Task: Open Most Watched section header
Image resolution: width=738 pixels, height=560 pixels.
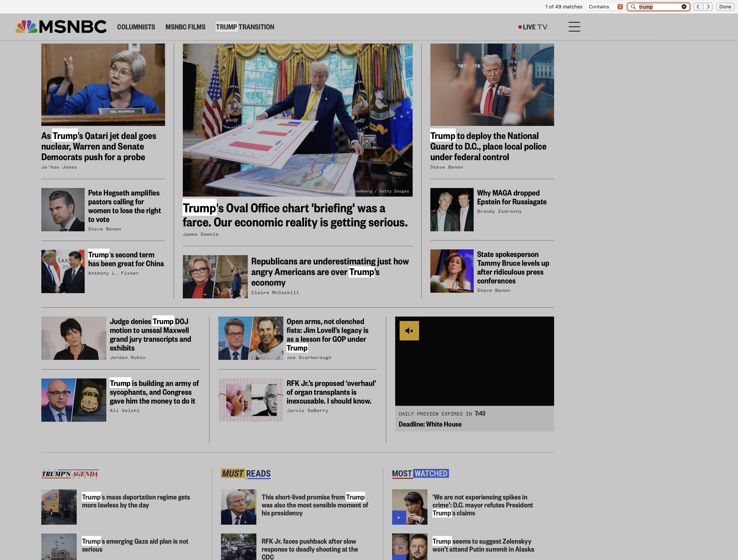Action: pyautogui.click(x=420, y=474)
